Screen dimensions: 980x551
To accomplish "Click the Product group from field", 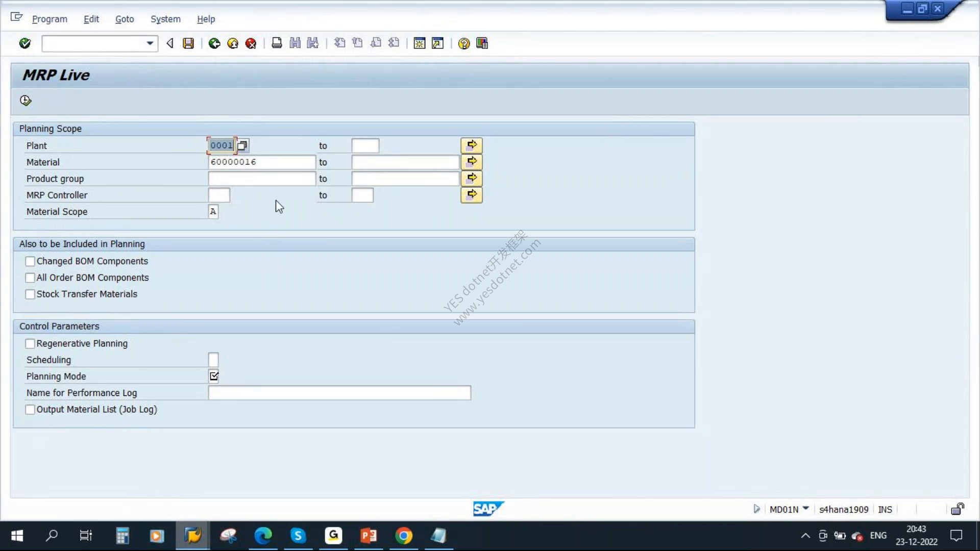I will [x=262, y=179].
